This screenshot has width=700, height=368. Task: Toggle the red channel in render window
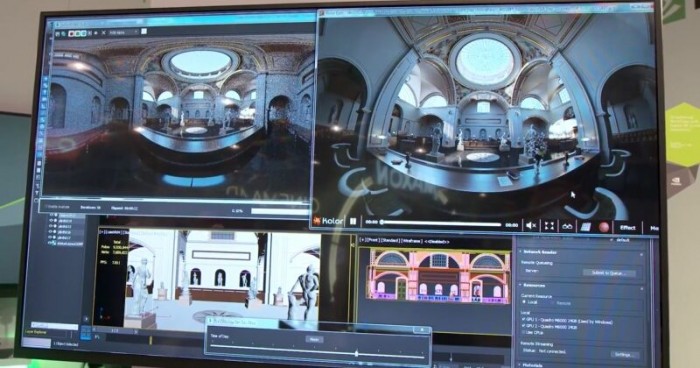point(71,33)
